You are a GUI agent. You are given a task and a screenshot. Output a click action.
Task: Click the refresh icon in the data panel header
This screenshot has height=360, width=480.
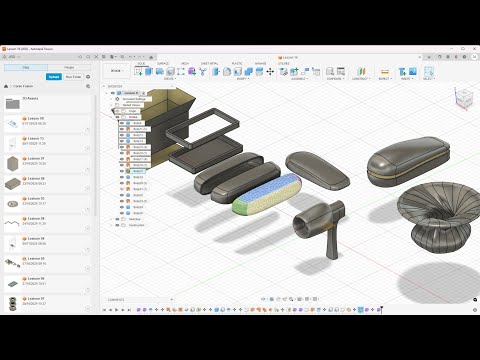[80, 57]
